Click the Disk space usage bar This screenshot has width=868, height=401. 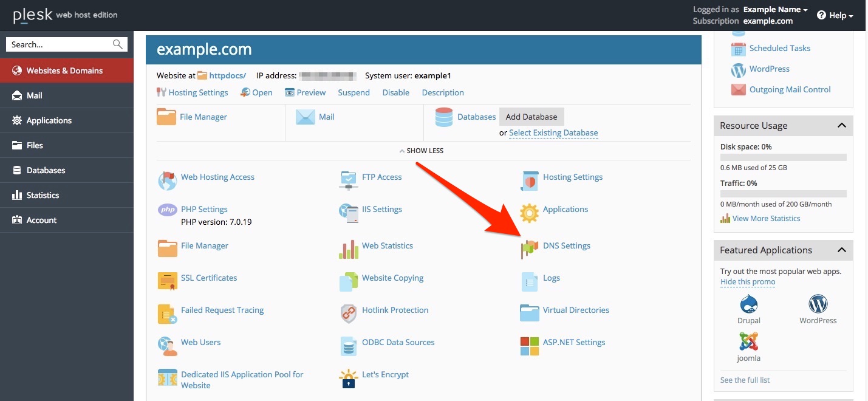tap(784, 157)
